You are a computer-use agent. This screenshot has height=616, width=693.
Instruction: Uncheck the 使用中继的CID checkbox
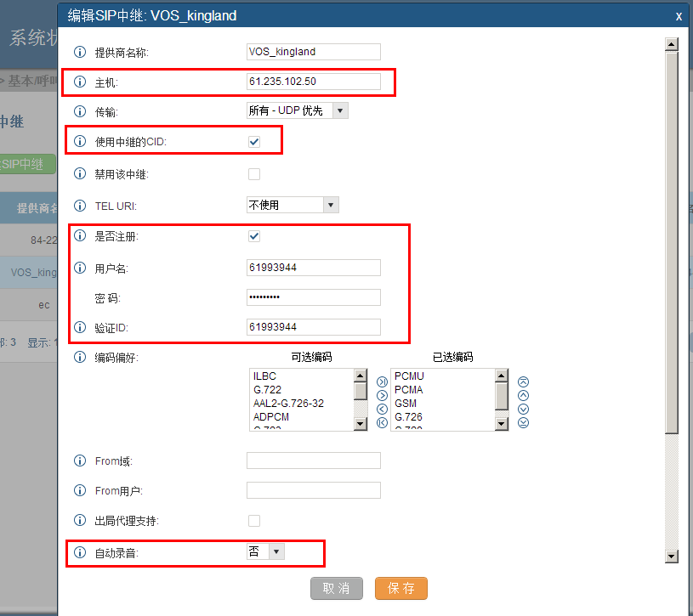(x=254, y=142)
